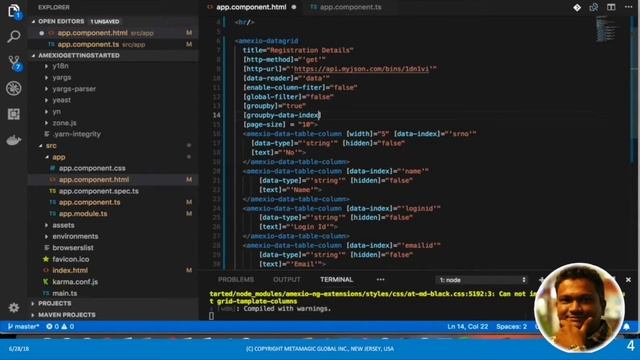Switch to the OUTPUT panel tab
This screenshot has height=360, width=640.
coord(287,280)
